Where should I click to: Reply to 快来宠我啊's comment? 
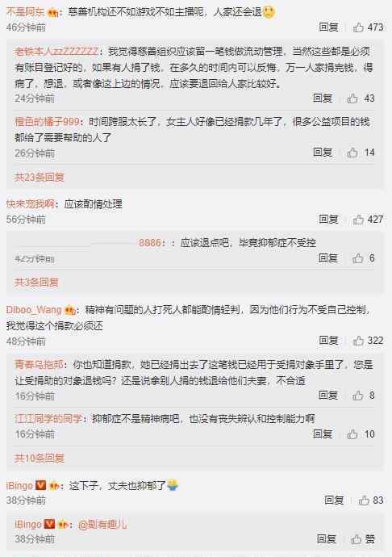pos(328,220)
